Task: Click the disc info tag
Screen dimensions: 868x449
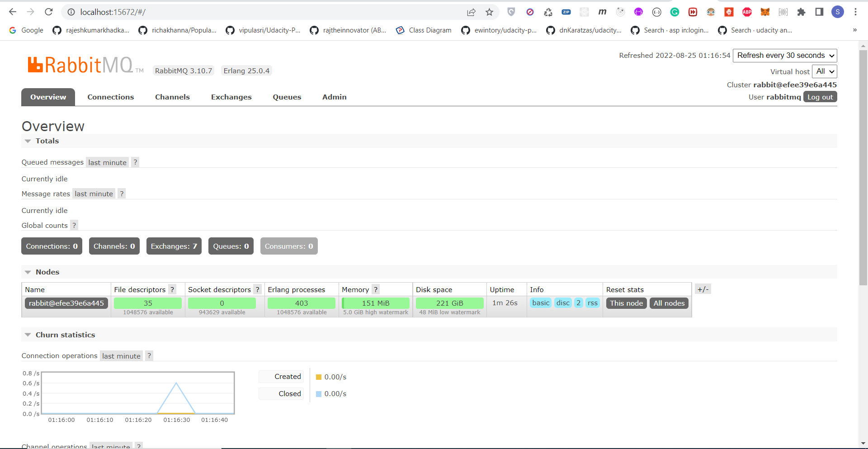Action: [563, 303]
